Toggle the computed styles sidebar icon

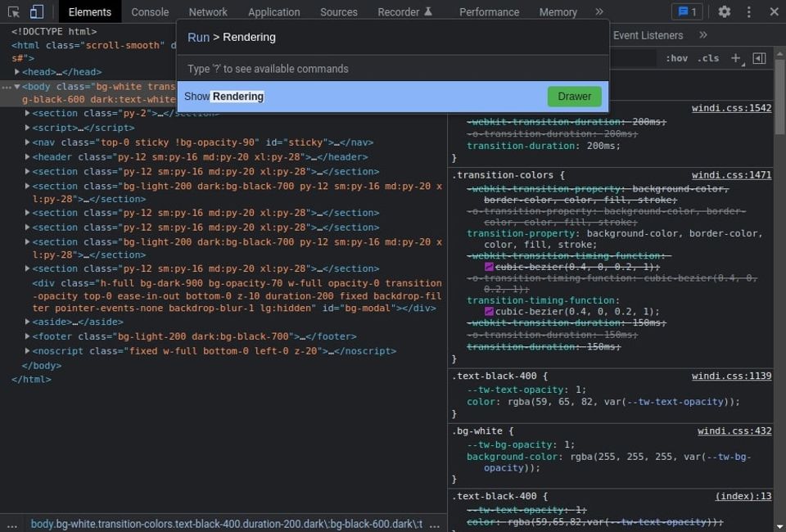760,58
